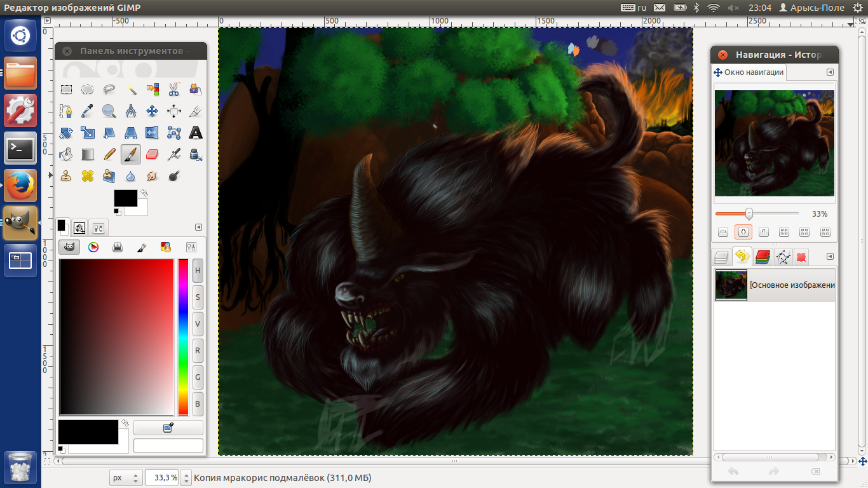Select the Bucket Fill tool
The image size is (868, 488).
(66, 154)
